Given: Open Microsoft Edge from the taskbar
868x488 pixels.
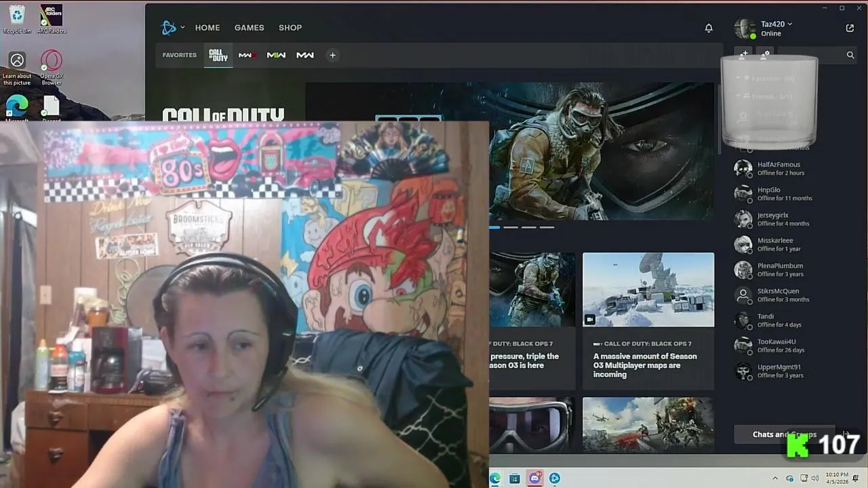Looking at the screenshot, I should [495, 479].
